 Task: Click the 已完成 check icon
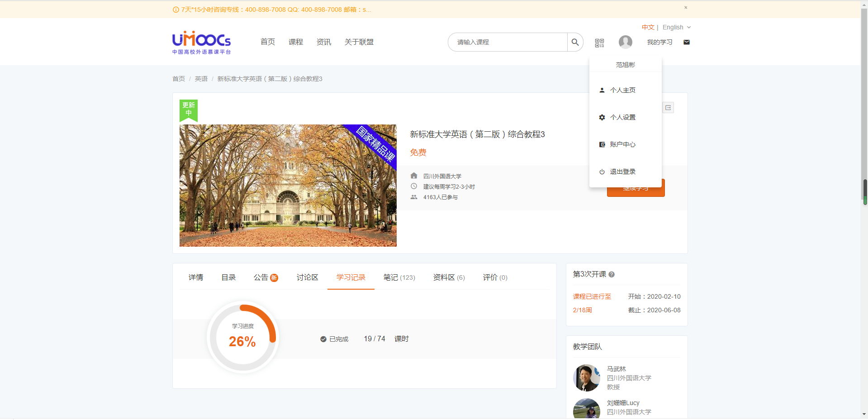click(323, 339)
